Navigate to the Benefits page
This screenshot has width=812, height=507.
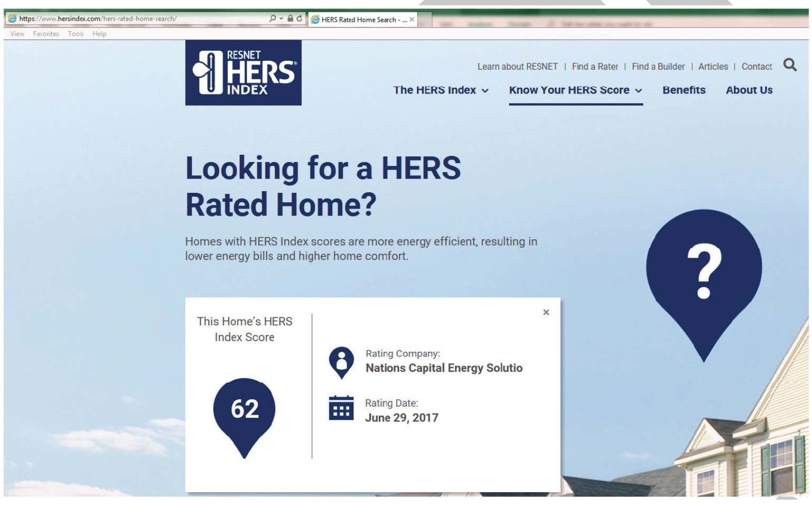coord(684,90)
